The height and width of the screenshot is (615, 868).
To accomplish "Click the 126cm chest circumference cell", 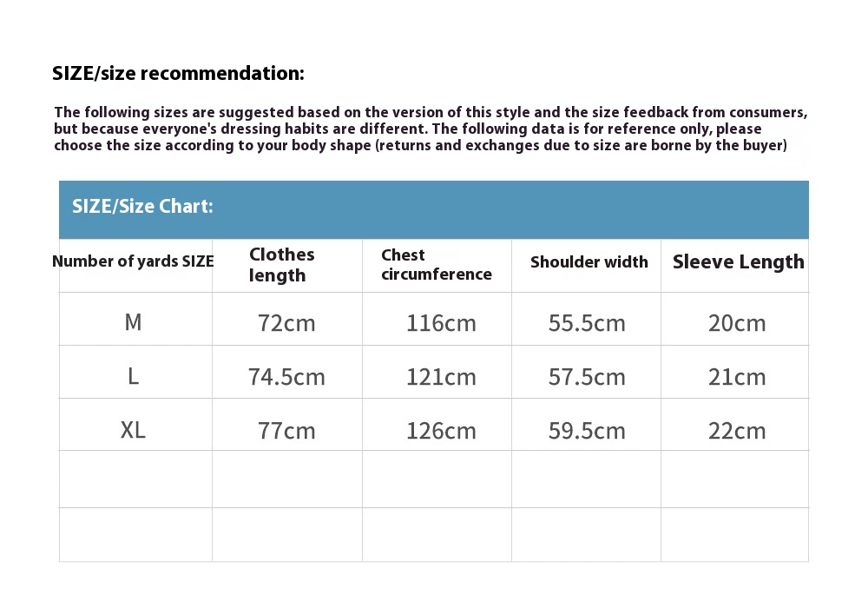I will [441, 431].
